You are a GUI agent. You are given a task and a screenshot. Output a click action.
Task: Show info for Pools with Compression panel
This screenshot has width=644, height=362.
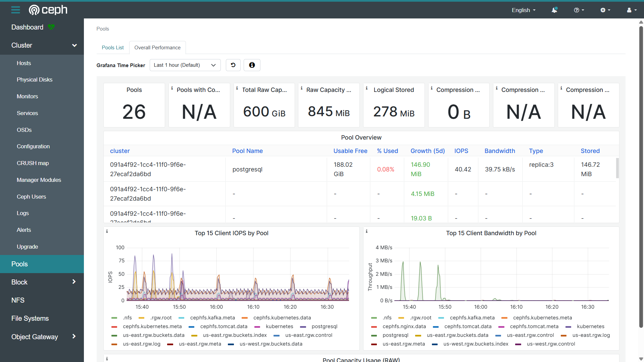click(172, 88)
